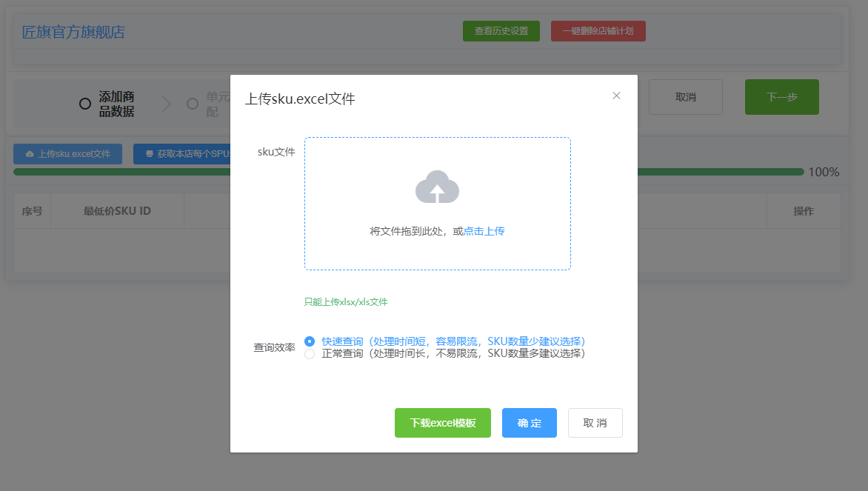Click the second step circle icon
Screen dimensions: 868x491
[x=192, y=104]
